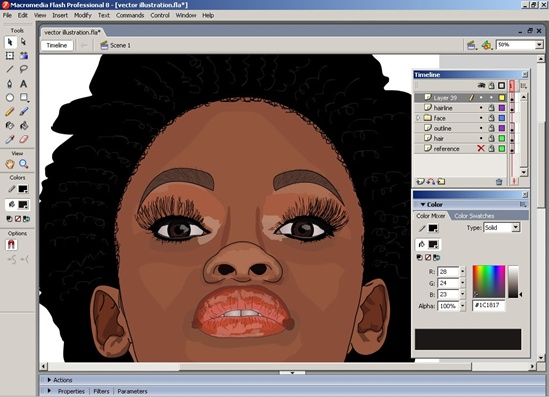This screenshot has height=397, width=549.
Task: Select the Free Transform tool
Action: tap(10, 56)
